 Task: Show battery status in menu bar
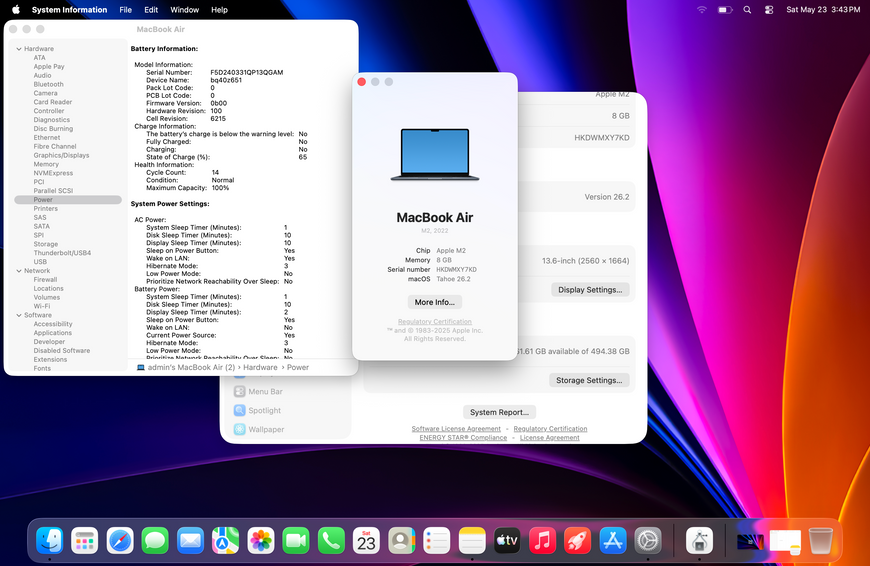[x=725, y=9]
